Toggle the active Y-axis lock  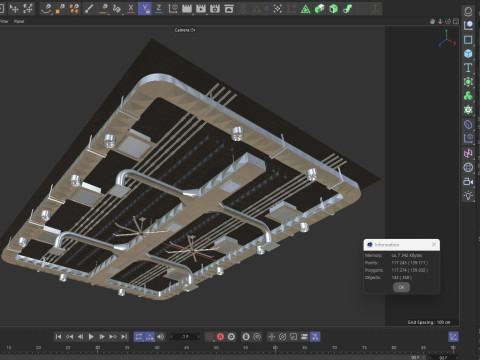point(145,8)
